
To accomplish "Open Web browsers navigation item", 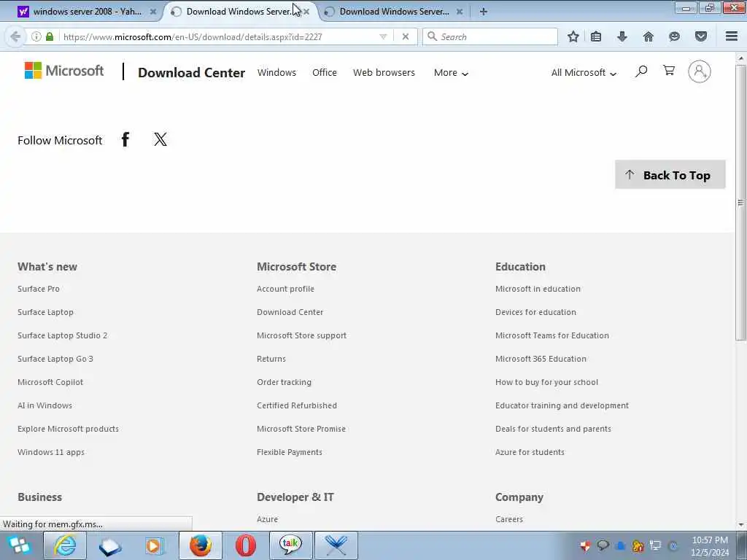I will (384, 72).
